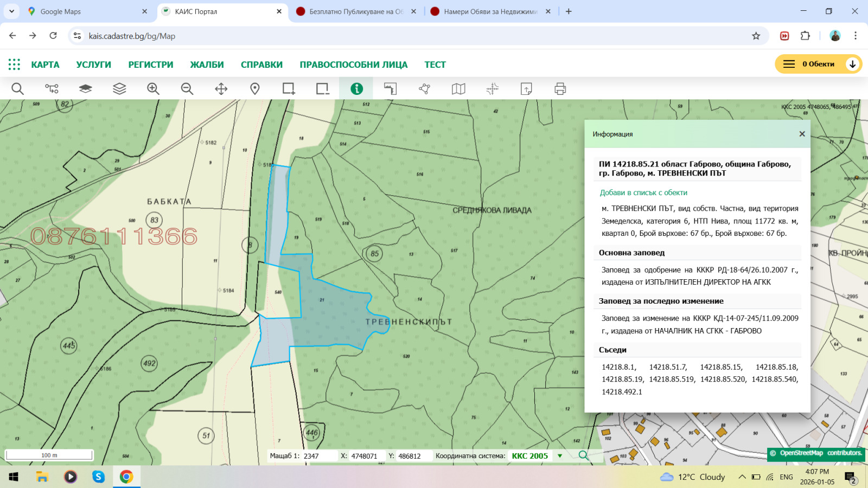Viewport: 868px width, 488px height.
Task: Activate the pan map tool
Action: (x=221, y=88)
